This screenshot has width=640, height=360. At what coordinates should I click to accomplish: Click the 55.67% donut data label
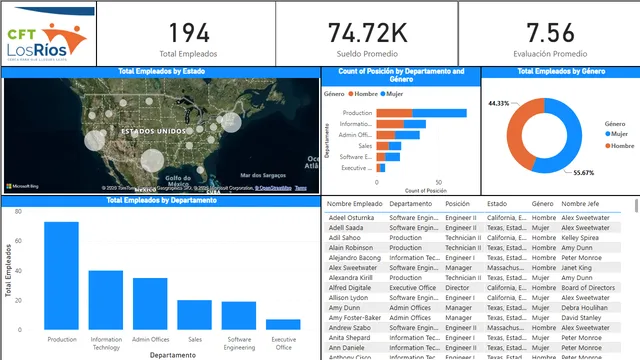pyautogui.click(x=583, y=173)
